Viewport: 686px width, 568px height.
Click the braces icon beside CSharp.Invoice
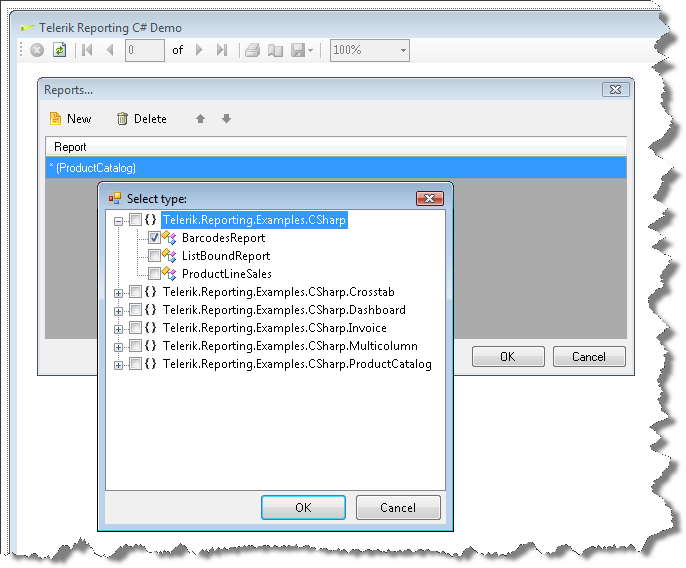150,327
